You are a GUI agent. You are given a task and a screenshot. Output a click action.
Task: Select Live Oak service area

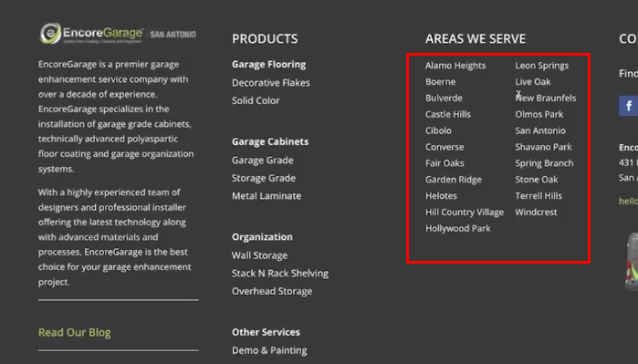pos(533,82)
